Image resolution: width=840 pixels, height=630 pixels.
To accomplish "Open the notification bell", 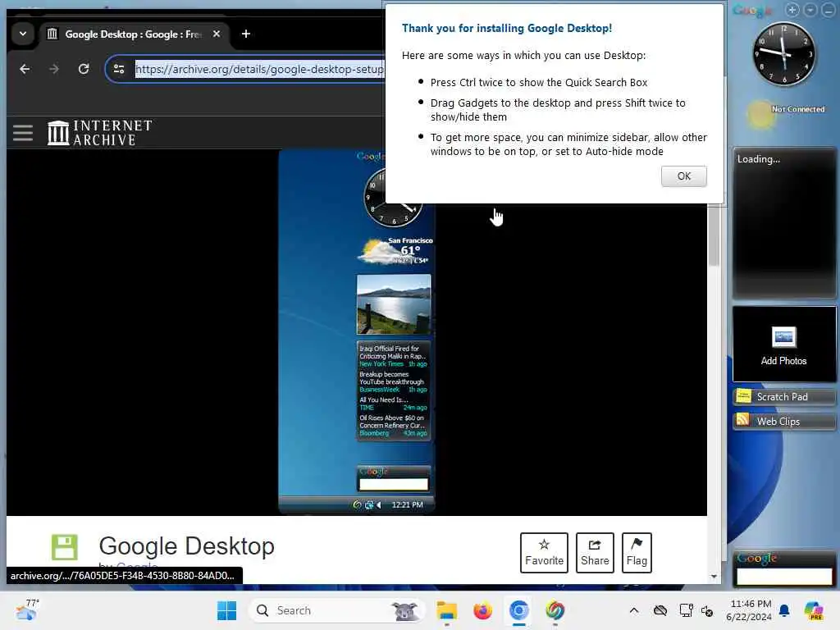I will [x=784, y=610].
